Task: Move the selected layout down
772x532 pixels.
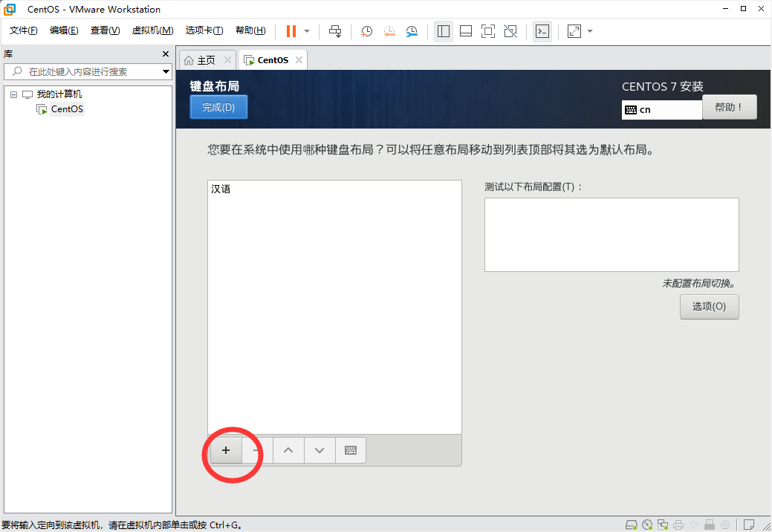Action: [319, 450]
